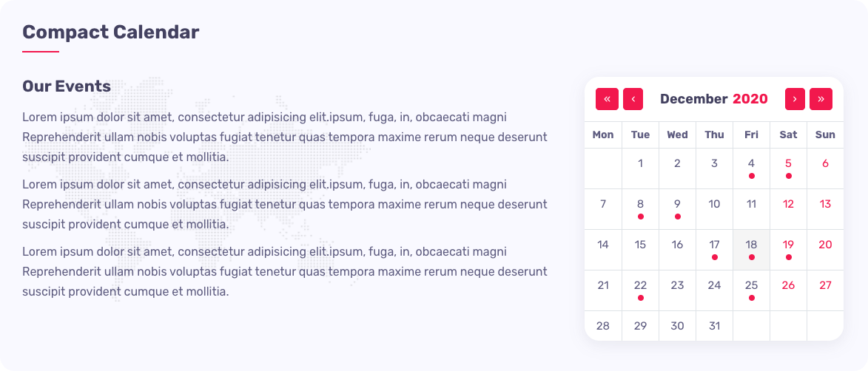Go to previous month arrow button
The width and height of the screenshot is (868, 371).
coord(633,99)
